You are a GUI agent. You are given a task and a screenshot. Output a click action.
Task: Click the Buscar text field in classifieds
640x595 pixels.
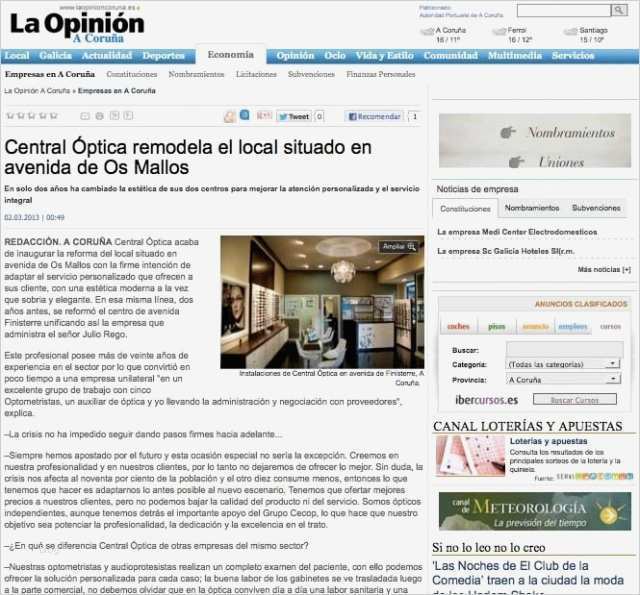(x=564, y=349)
